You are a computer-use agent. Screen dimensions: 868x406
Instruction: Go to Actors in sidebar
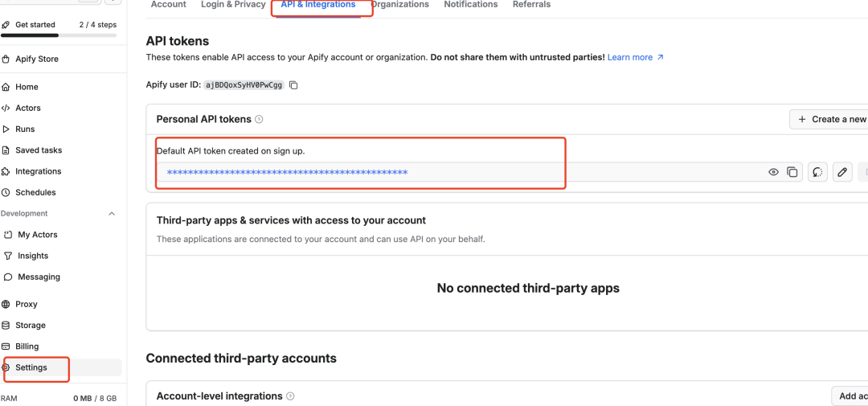click(x=27, y=108)
